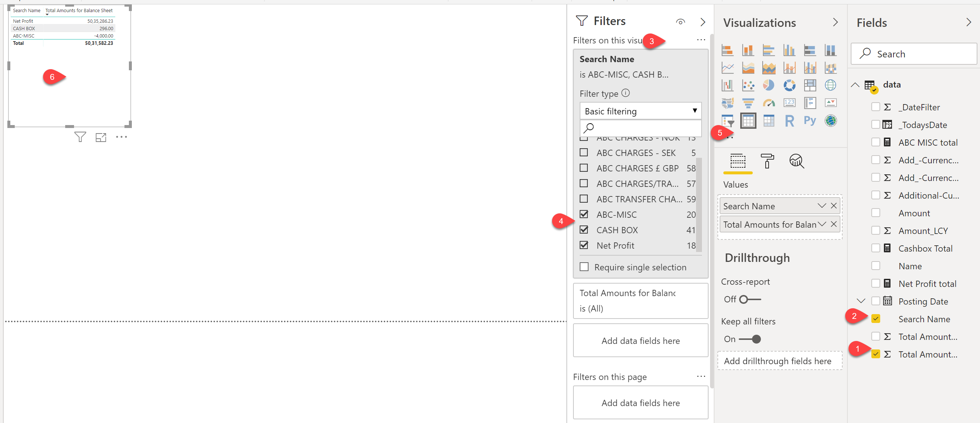Open the Python visual icon

tap(809, 121)
